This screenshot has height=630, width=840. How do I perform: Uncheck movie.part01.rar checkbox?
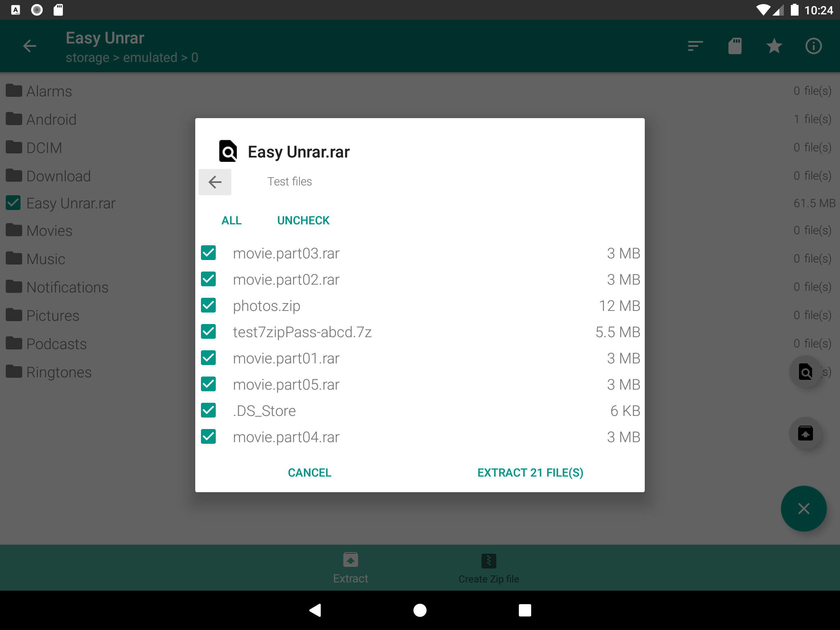[x=208, y=358]
